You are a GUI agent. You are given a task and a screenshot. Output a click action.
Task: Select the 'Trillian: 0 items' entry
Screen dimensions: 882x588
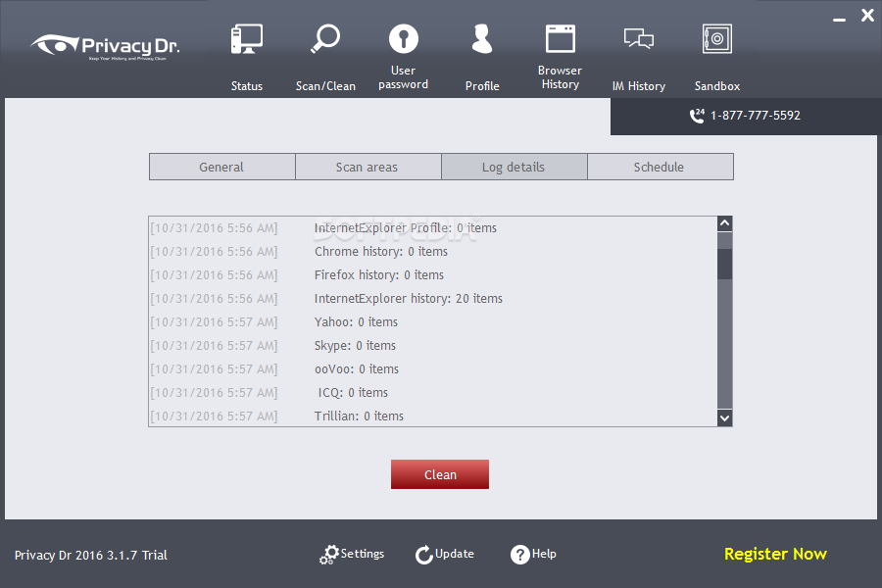coord(359,416)
